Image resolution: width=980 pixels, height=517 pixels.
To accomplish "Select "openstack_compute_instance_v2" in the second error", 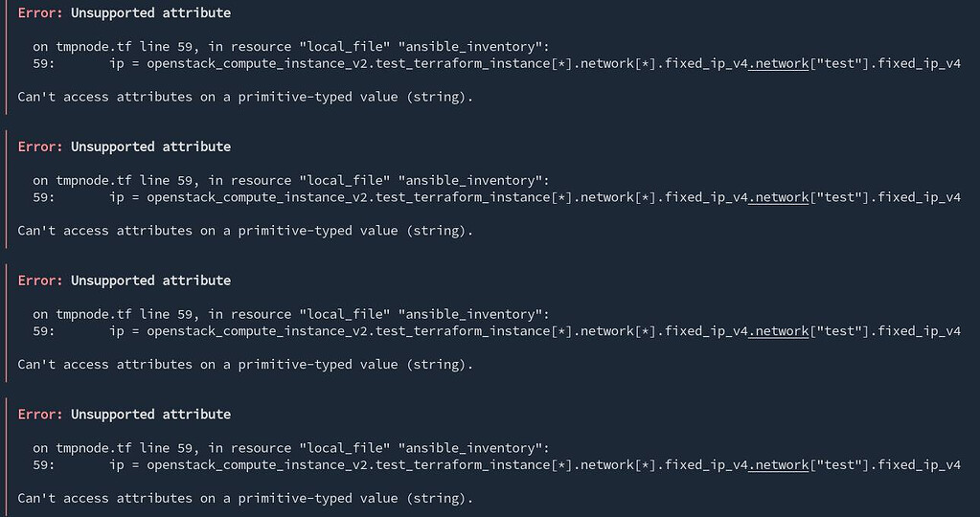I will (x=257, y=197).
